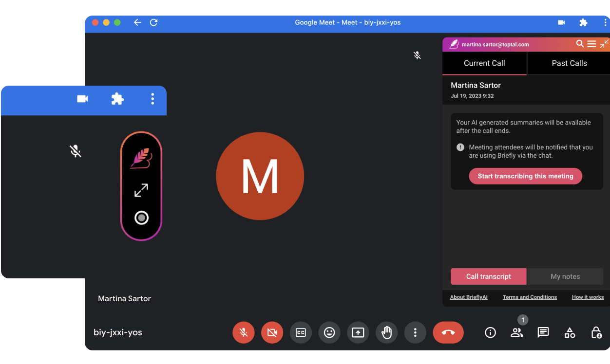Screen dimensions: 610x364
Task: Select the My notes tab
Action: point(565,276)
